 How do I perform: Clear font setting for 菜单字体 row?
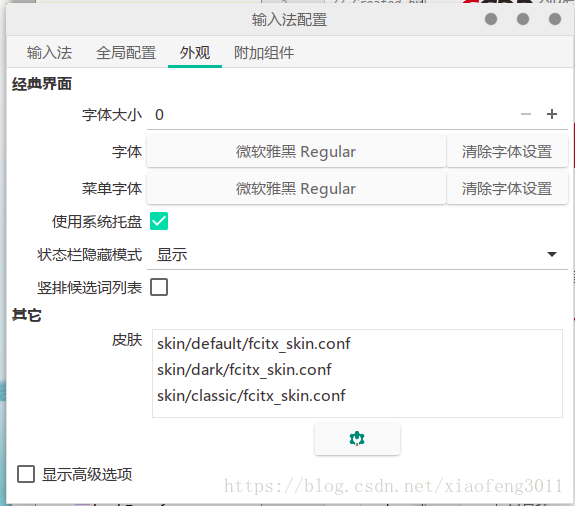click(507, 188)
